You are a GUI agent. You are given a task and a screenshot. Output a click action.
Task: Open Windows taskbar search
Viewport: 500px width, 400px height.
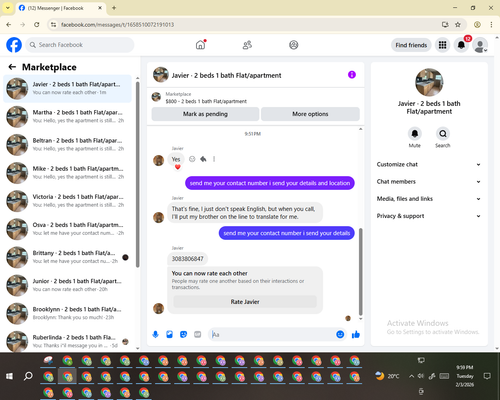(28, 376)
